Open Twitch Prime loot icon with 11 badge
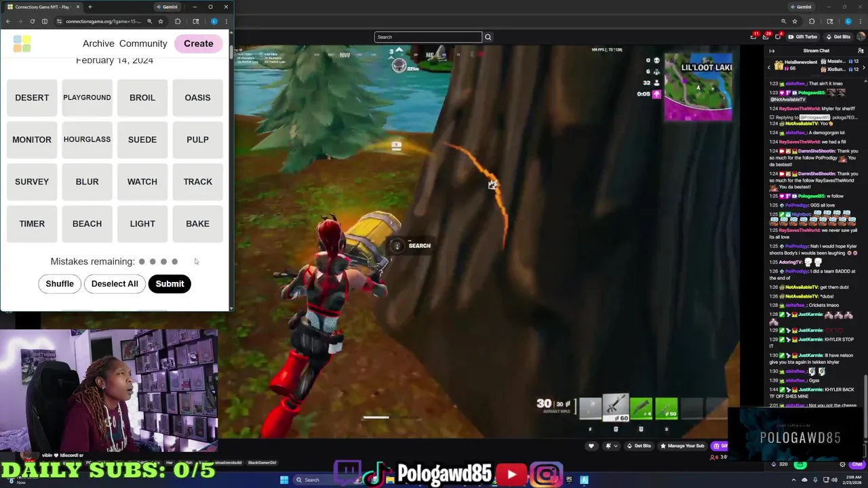 [x=754, y=37]
